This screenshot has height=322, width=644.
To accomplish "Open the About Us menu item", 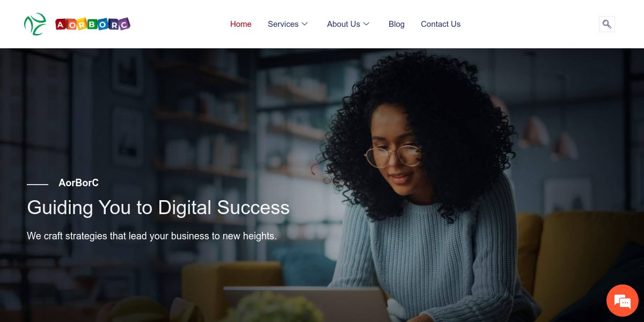I will pos(343,24).
